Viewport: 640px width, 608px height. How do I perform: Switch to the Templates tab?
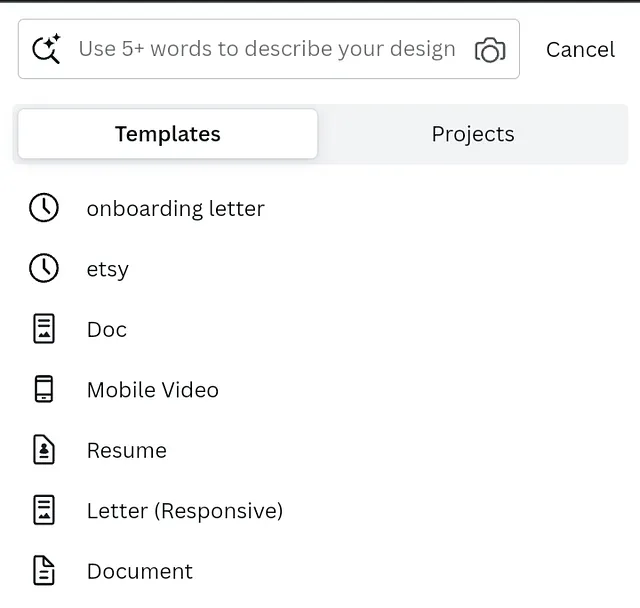[168, 134]
